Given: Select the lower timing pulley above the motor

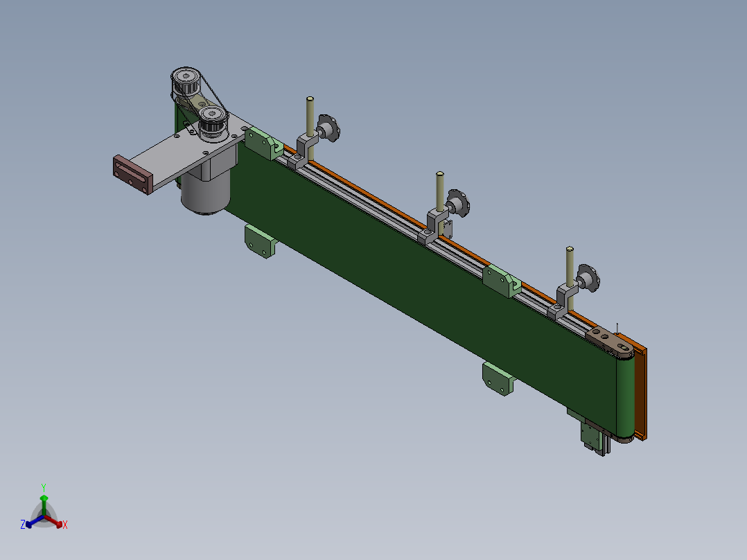Looking at the screenshot, I should 213,121.
